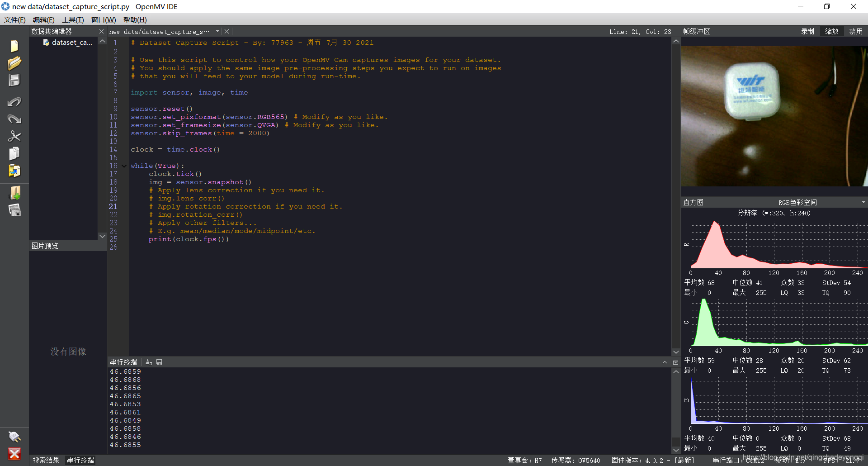Place cursor on the sensor.reset() line
868x466 pixels.
coord(162,109)
